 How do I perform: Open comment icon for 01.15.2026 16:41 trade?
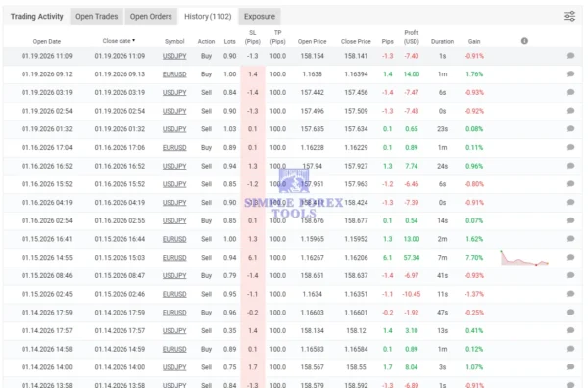pyautogui.click(x=570, y=239)
